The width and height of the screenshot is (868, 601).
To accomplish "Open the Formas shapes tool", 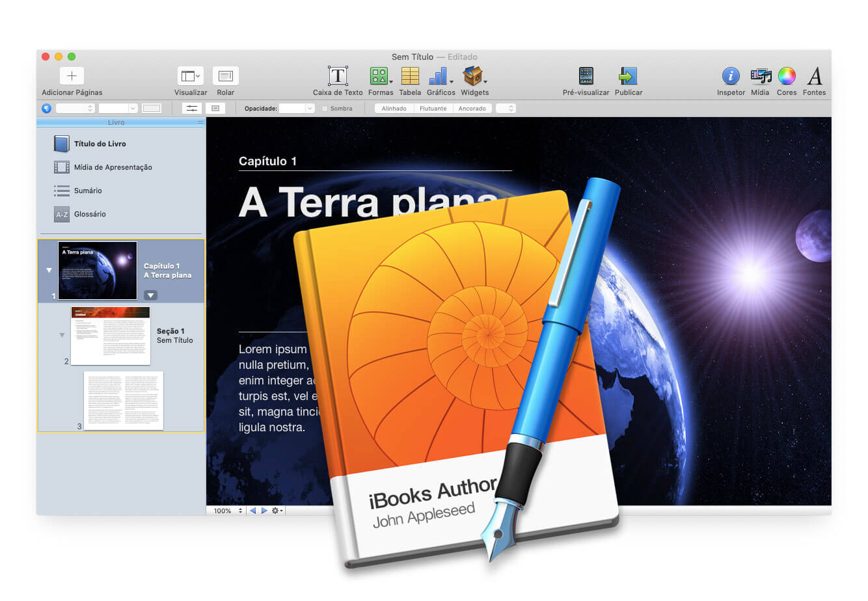I will pyautogui.click(x=379, y=76).
